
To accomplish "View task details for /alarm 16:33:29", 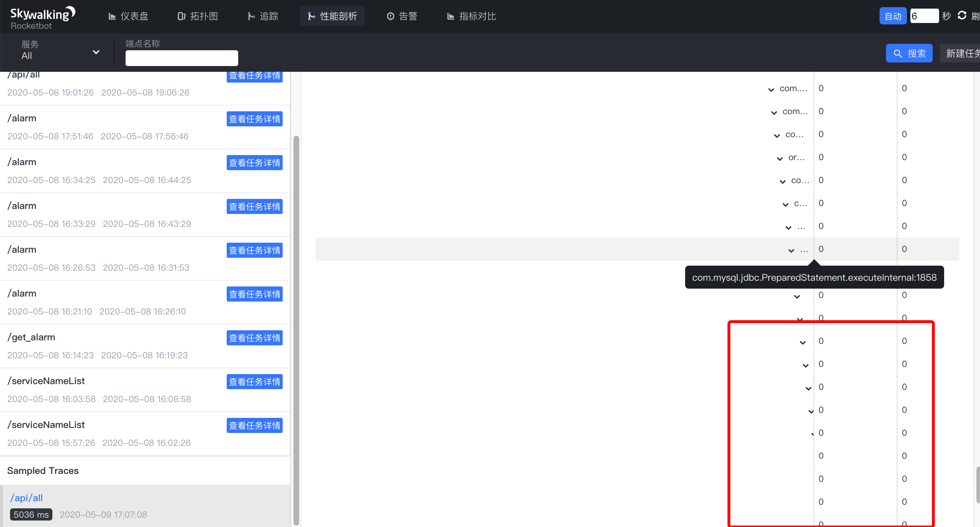I will click(x=255, y=206).
